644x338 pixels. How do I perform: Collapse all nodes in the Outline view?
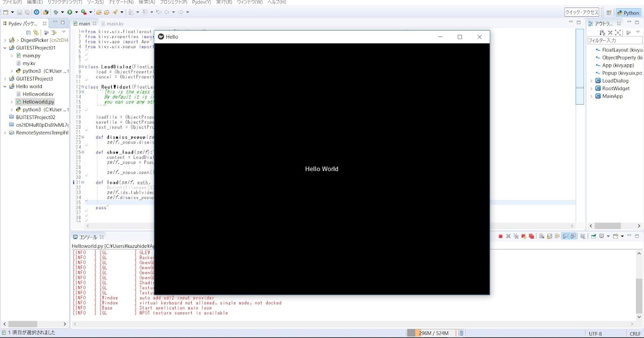tap(610, 32)
